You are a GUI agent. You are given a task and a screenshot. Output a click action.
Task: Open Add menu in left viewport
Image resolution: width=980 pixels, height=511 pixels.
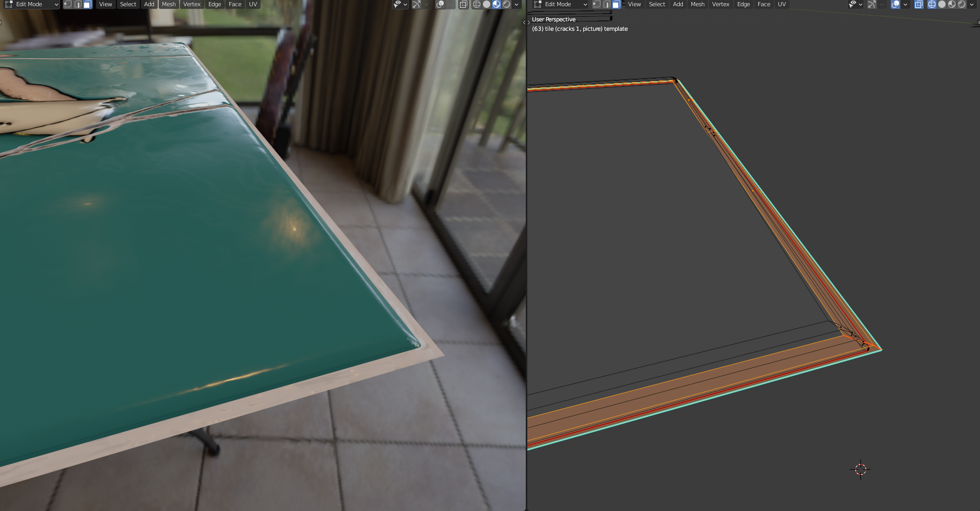[x=149, y=4]
